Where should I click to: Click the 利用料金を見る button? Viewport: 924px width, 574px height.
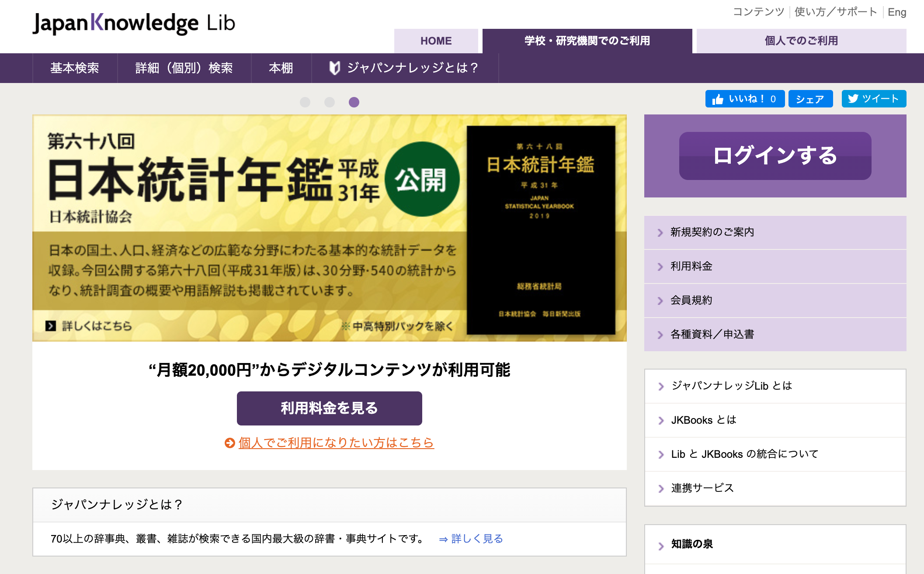point(330,408)
